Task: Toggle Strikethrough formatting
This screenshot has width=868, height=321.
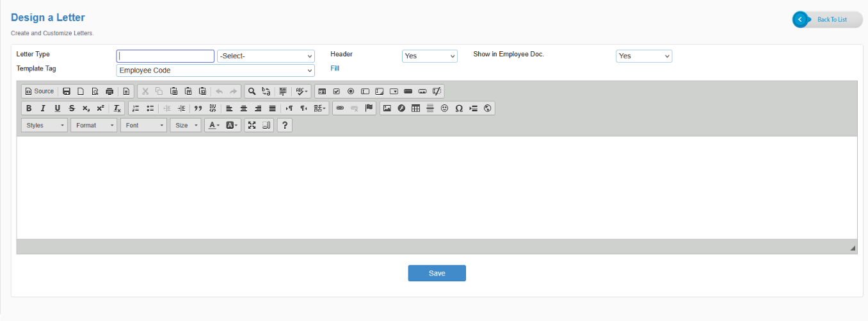Action: tap(72, 108)
